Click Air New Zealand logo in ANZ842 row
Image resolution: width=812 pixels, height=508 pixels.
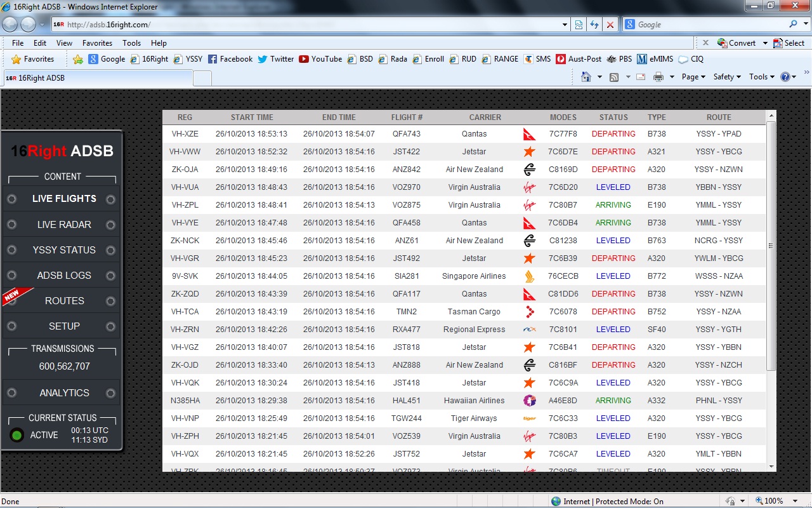[x=529, y=170]
